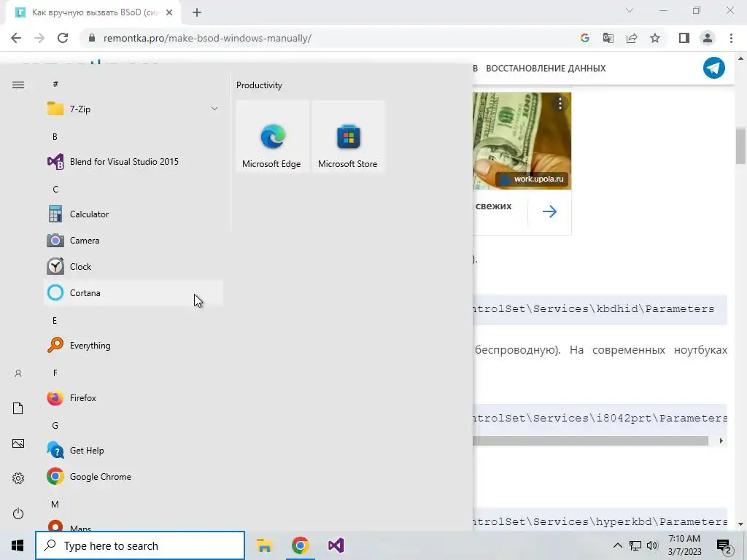Screen dimensions: 747x560
Task: Open the user account icon in Start sidebar
Action: pos(18,373)
